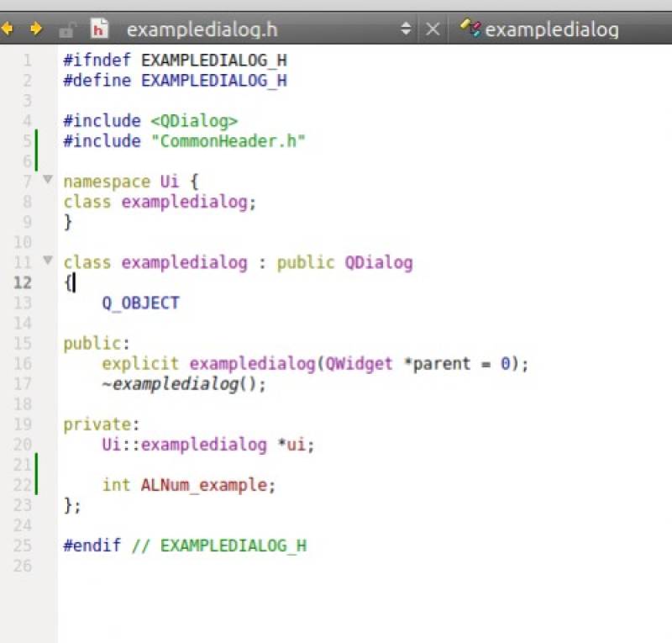Click the int keyword on line 22
The image size is (672, 643).
(116, 485)
